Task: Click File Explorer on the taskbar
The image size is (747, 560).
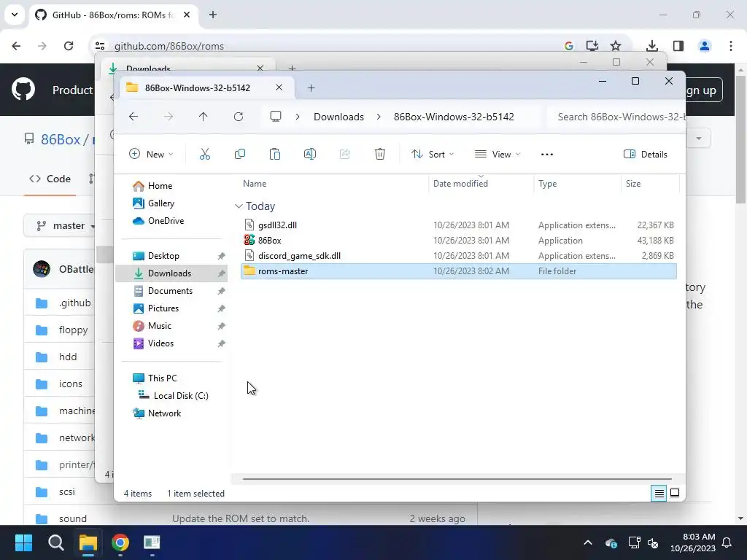Action: pyautogui.click(x=88, y=542)
